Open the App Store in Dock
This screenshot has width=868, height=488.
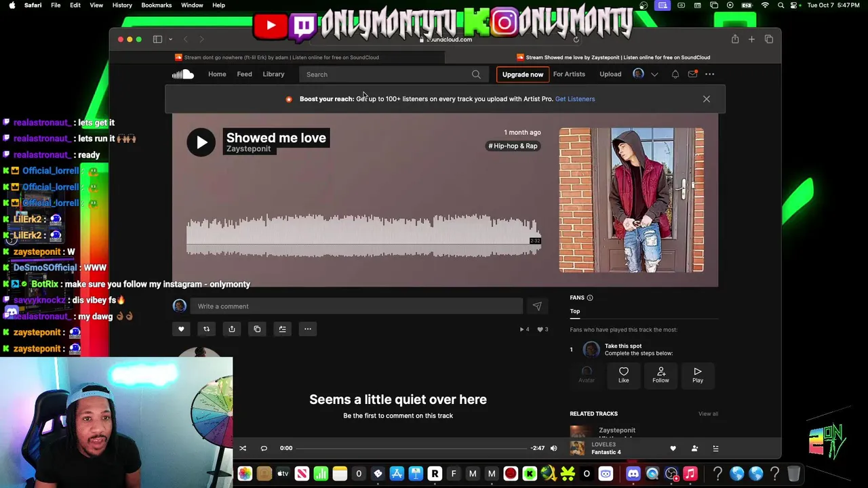(x=397, y=474)
